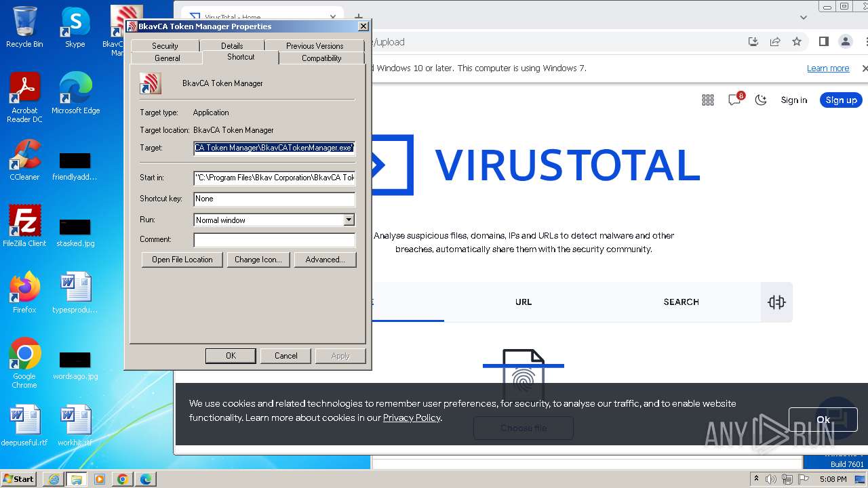Viewport: 868px width, 488px height.
Task: Accept cookies with Ok button
Action: pos(823,420)
